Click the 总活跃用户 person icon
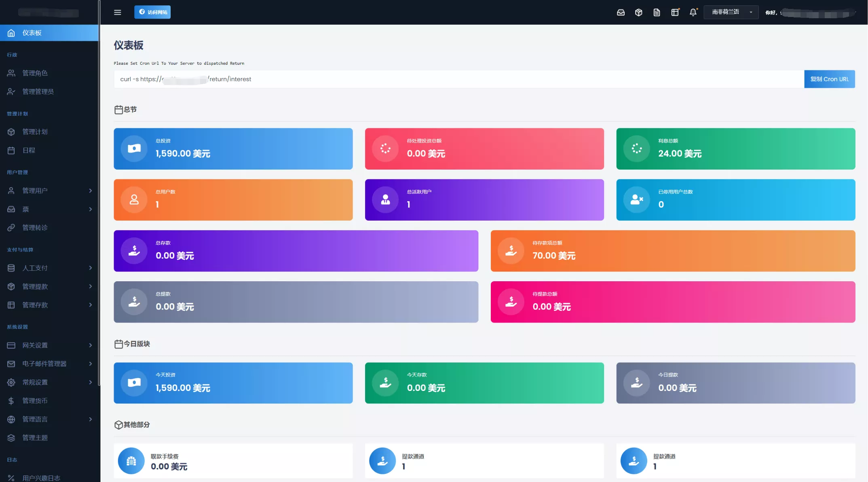The height and width of the screenshot is (482, 868). [x=385, y=200]
